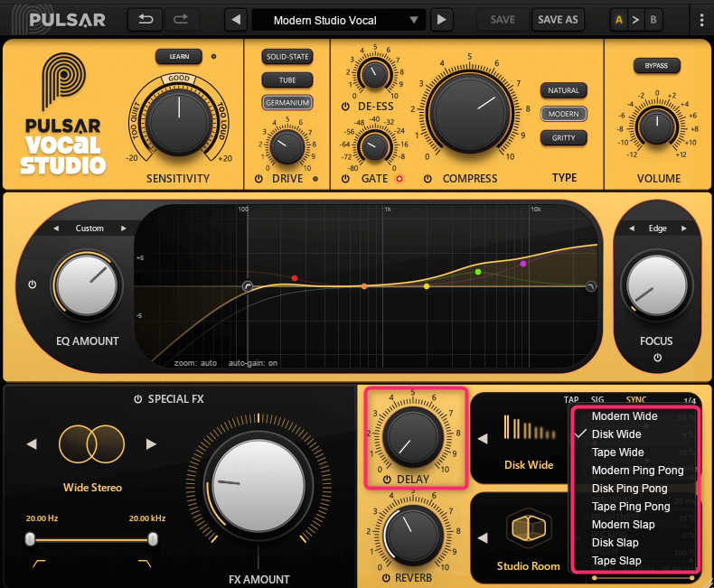
Task: Select SOLID-STATE drive mode
Action: click(x=287, y=57)
